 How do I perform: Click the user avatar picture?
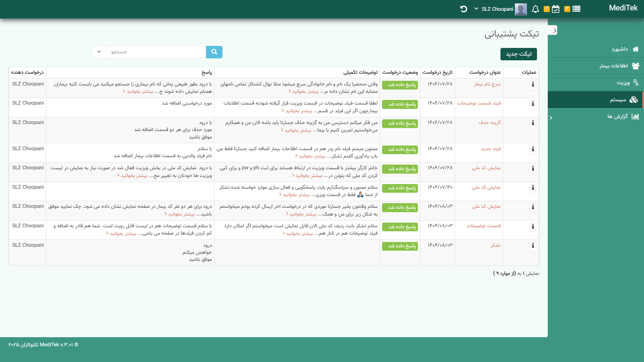pos(521,9)
